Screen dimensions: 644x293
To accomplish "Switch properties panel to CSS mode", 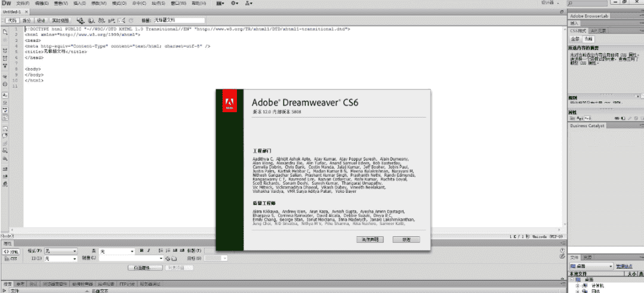I will pyautogui.click(x=11, y=259).
